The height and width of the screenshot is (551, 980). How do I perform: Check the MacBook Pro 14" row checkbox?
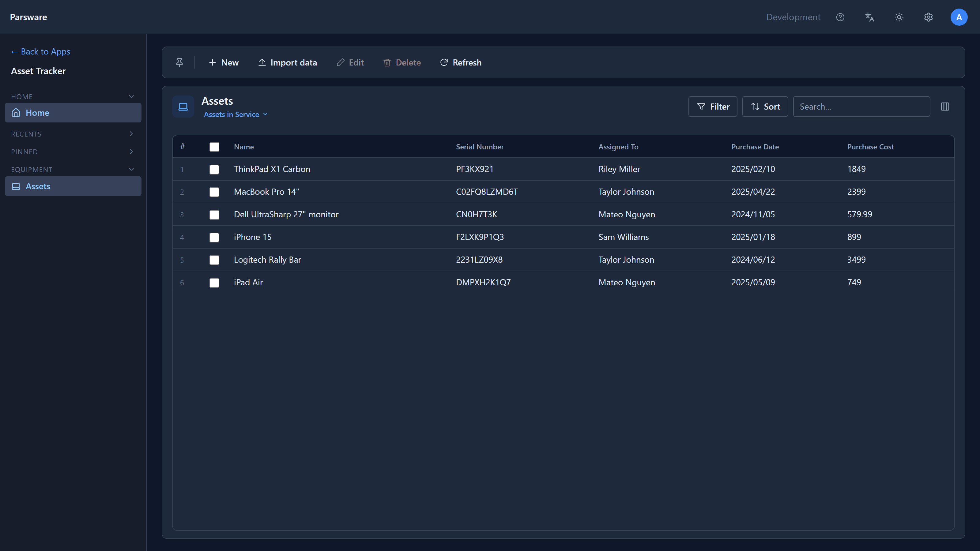[x=214, y=192]
